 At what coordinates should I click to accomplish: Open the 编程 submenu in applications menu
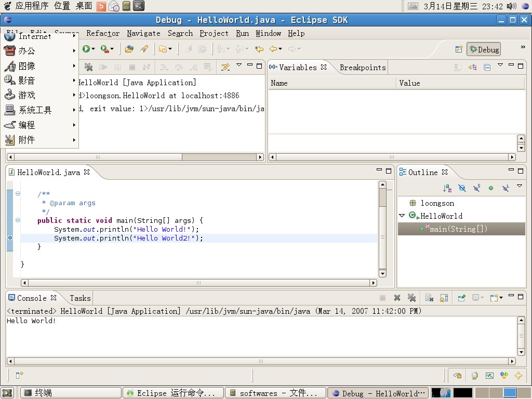pos(39,125)
